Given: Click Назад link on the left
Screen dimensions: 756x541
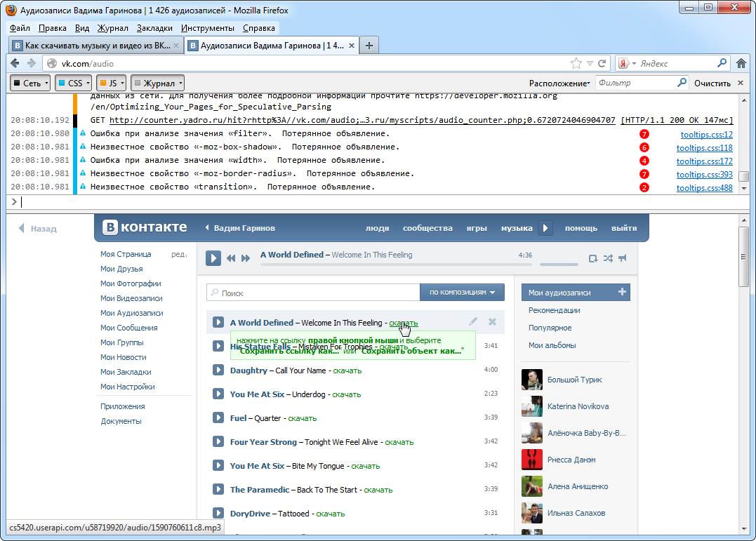Looking at the screenshot, I should click(38, 229).
